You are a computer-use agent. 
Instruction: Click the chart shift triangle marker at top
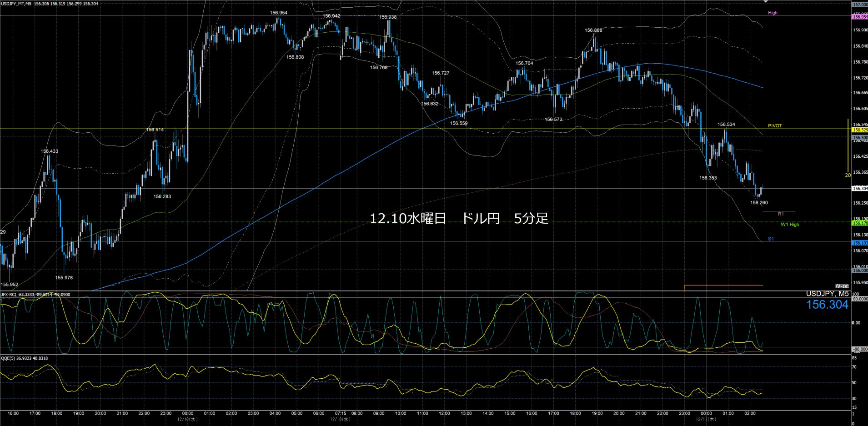click(x=766, y=2)
